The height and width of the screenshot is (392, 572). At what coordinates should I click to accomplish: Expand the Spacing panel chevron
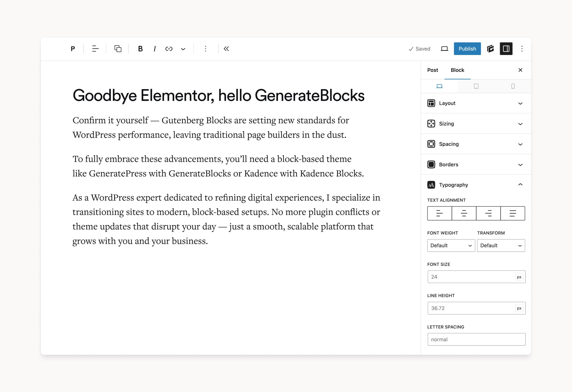[520, 144]
